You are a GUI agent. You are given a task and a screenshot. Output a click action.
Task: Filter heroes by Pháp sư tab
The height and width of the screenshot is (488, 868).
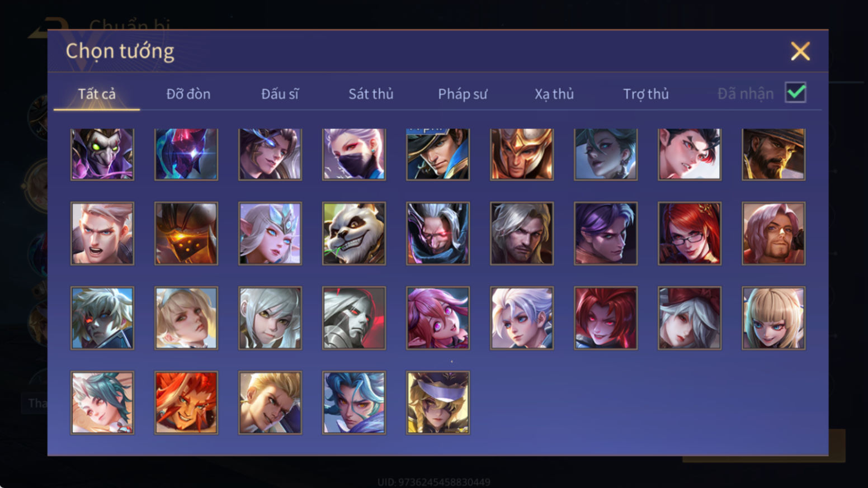click(463, 94)
